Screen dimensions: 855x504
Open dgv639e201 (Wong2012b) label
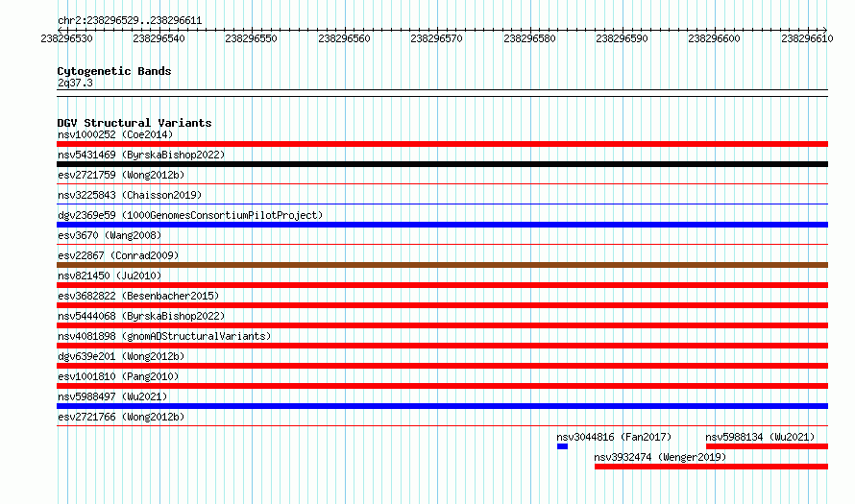[x=121, y=356]
